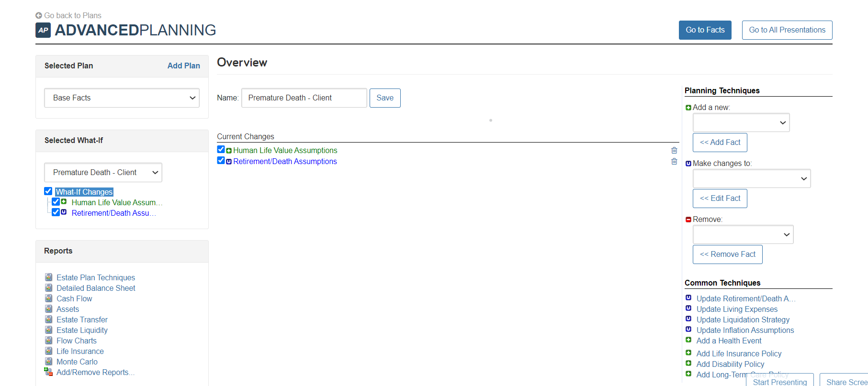The height and width of the screenshot is (386, 868).
Task: Click the Cash Flow report icon
Action: coord(48,298)
